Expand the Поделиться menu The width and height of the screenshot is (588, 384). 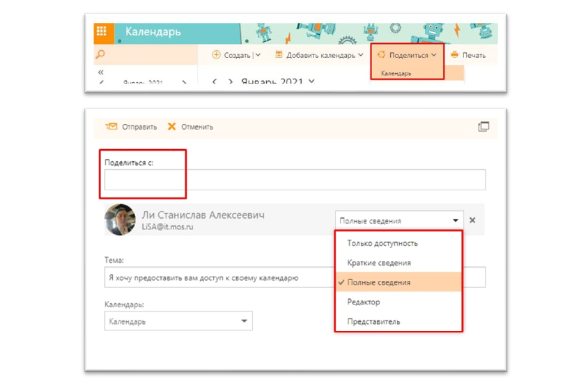408,55
